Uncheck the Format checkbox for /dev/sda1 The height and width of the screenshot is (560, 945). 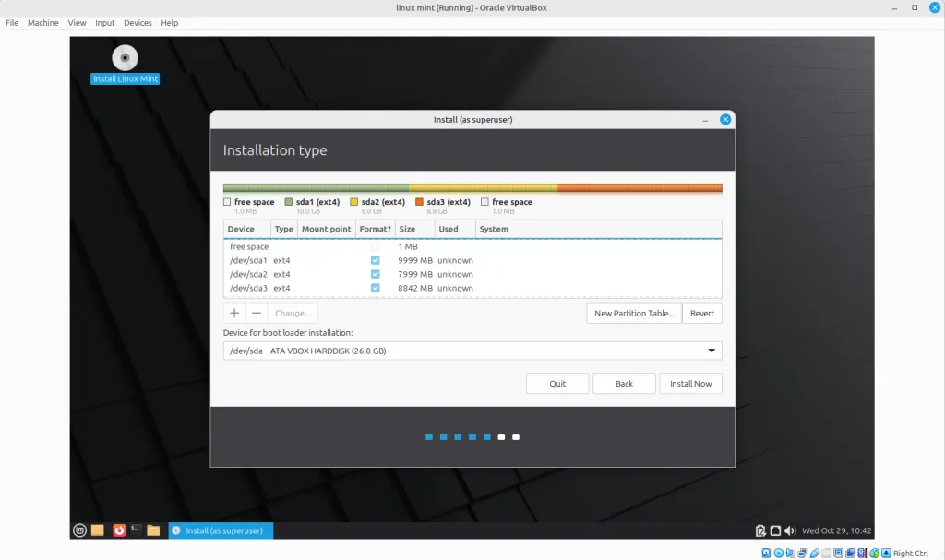click(375, 261)
